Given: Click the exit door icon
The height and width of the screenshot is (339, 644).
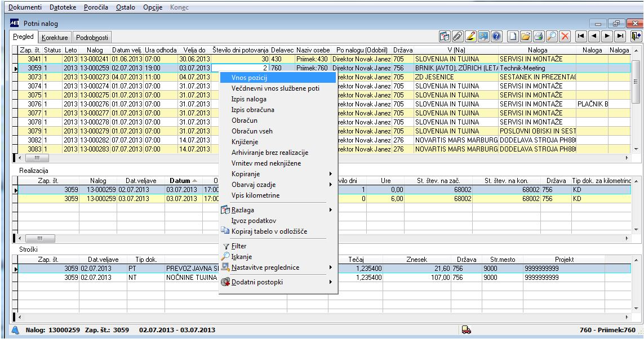Looking at the screenshot, I should point(636,37).
